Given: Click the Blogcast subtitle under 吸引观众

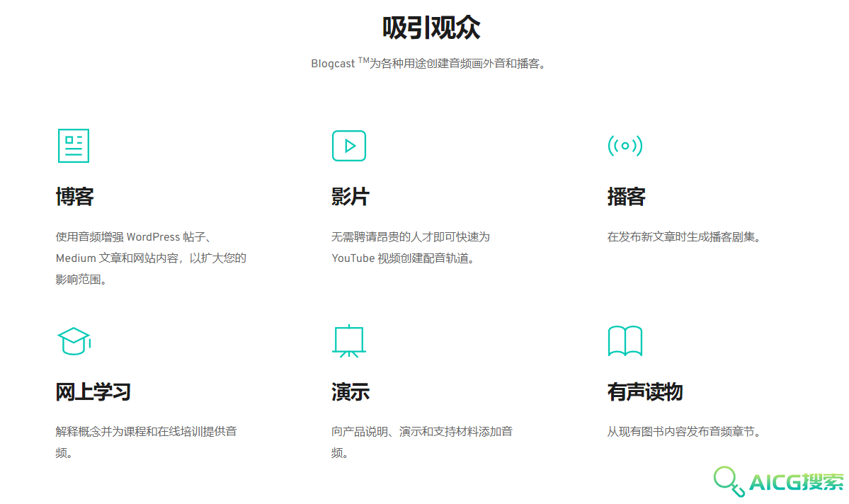Looking at the screenshot, I should coord(429,63).
